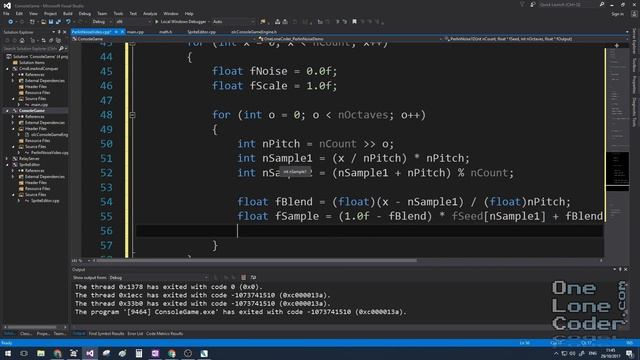Close the PerlinNoiseVideo.cpp tab

122,32
